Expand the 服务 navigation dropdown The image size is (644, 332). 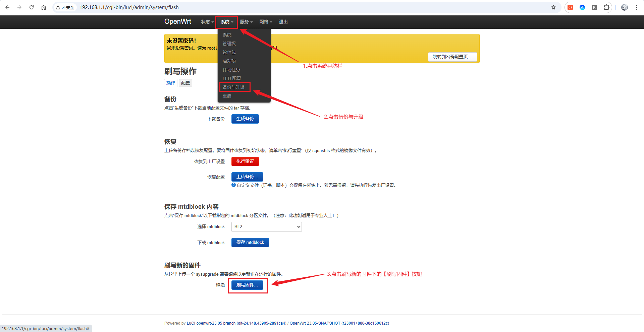246,22
